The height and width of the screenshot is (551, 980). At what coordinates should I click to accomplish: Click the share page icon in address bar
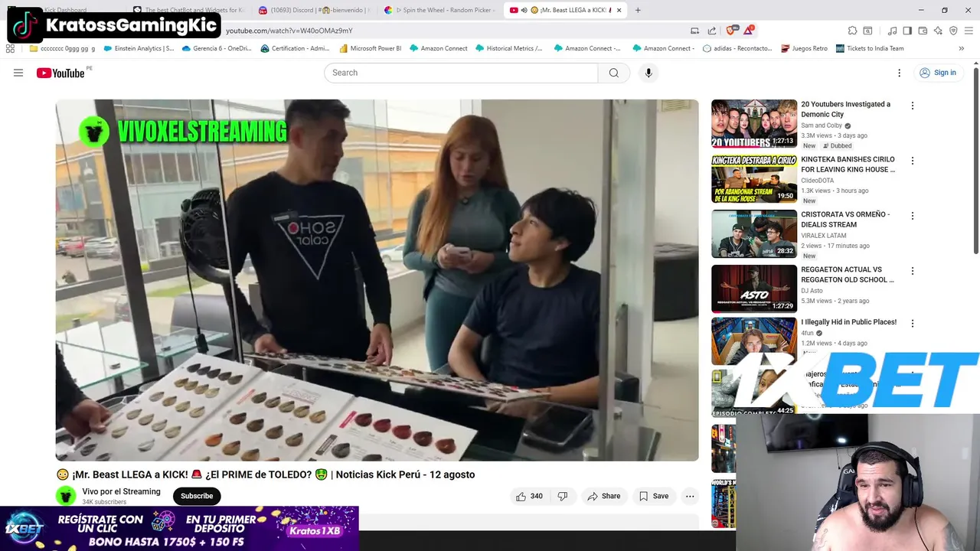click(x=712, y=31)
